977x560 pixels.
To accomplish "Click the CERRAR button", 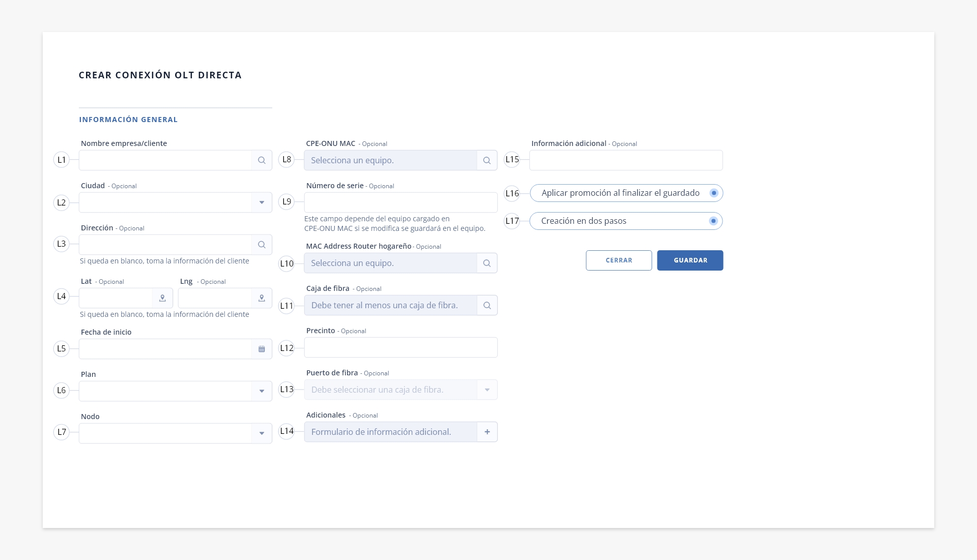I will coord(619,260).
